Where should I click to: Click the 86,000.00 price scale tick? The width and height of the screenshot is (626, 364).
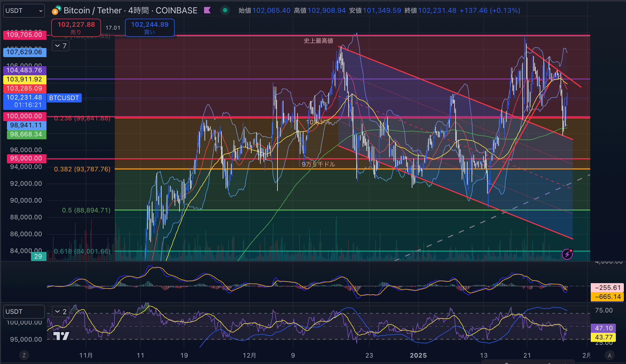click(26, 234)
